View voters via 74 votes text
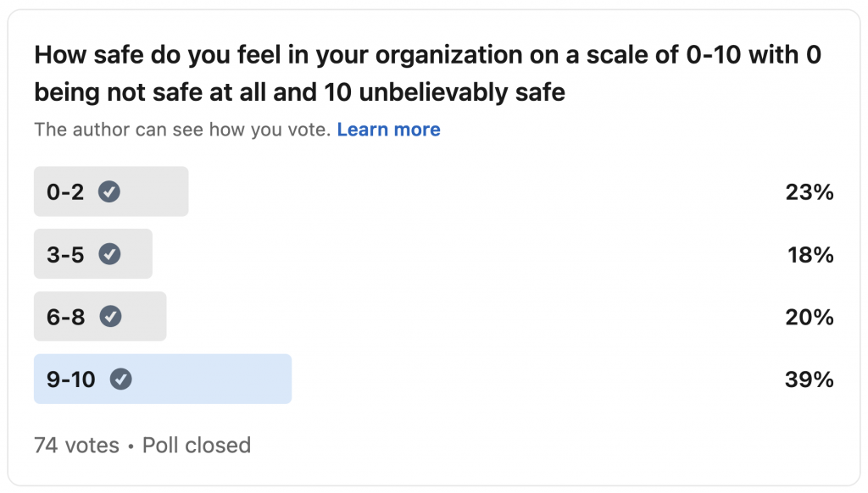The height and width of the screenshot is (493, 868). [76, 445]
